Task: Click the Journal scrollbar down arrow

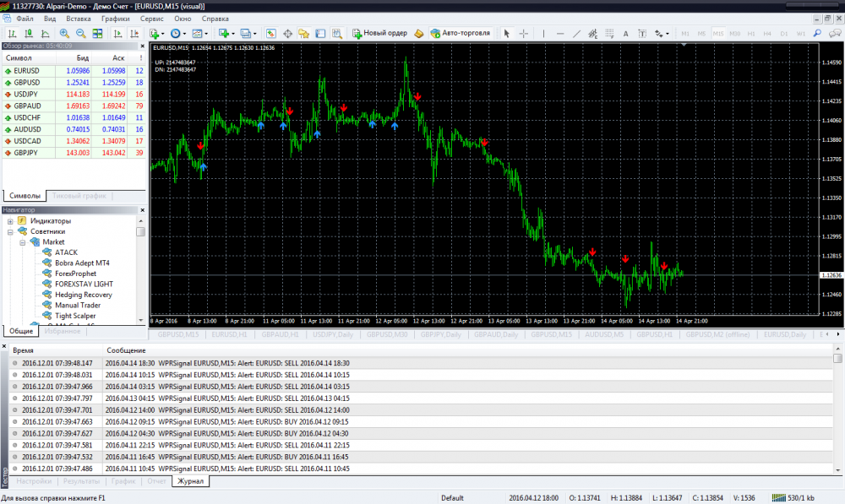Action: coord(837,470)
